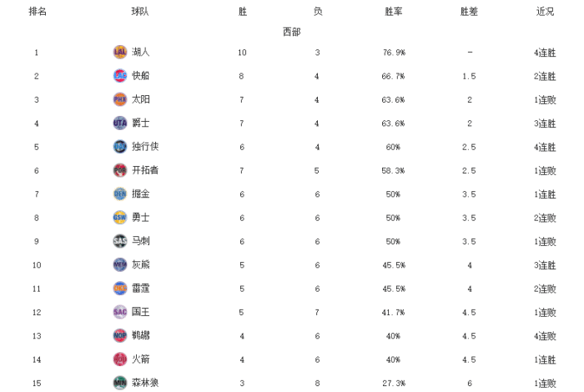Sort by the 胜率 column header
Viewport: 584px width, 392px height.
coord(394,12)
